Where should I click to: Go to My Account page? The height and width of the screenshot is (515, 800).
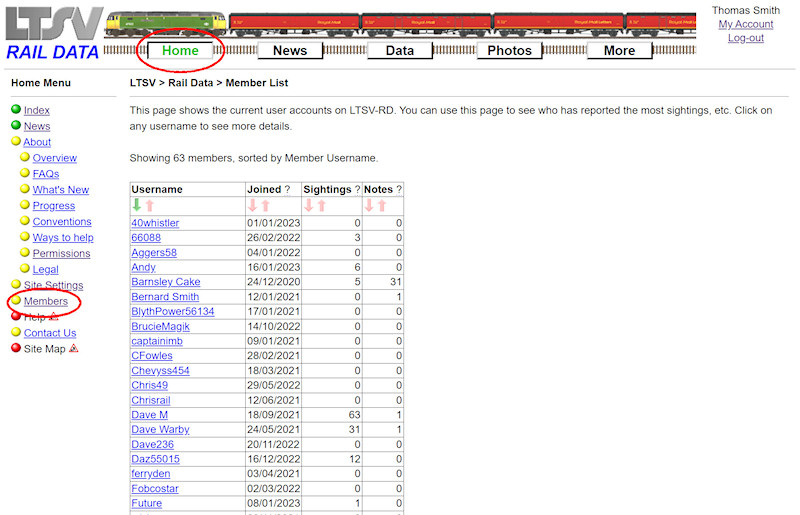click(745, 24)
